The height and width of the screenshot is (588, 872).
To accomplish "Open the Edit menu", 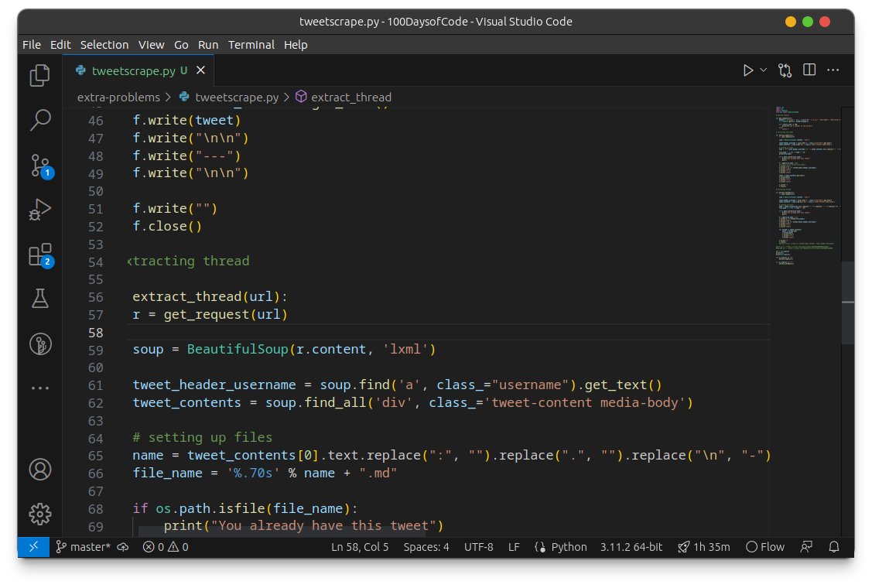I will click(x=60, y=45).
